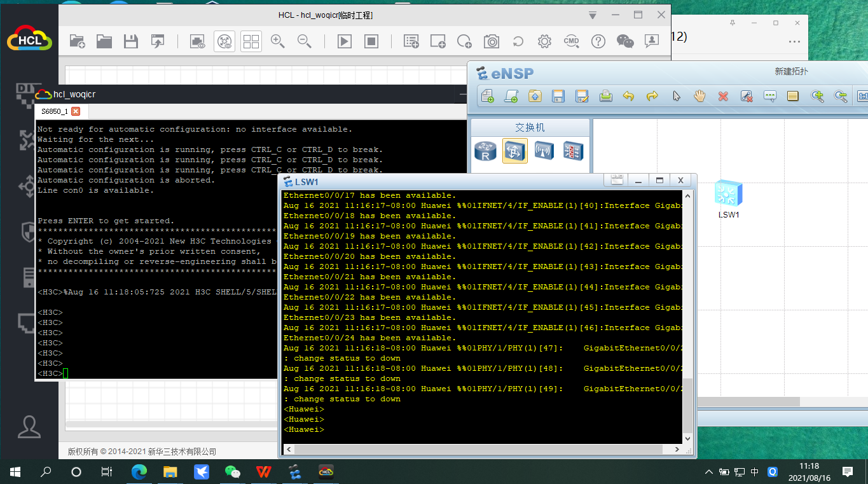Viewport: 868px width, 484px height.
Task: Click new experiment script icon in eNSP
Action: [511, 96]
